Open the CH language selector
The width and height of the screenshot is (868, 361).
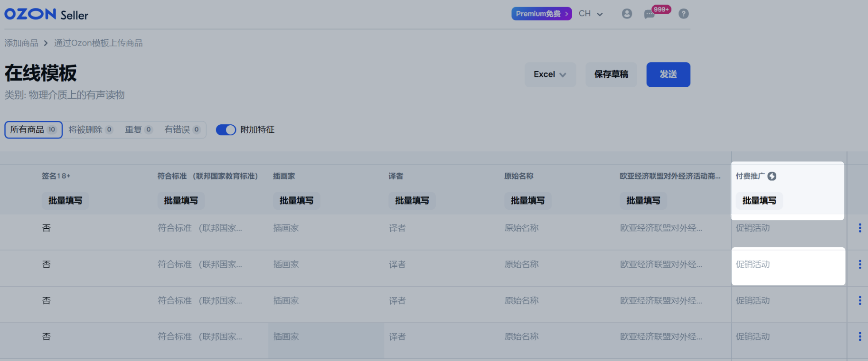(590, 14)
